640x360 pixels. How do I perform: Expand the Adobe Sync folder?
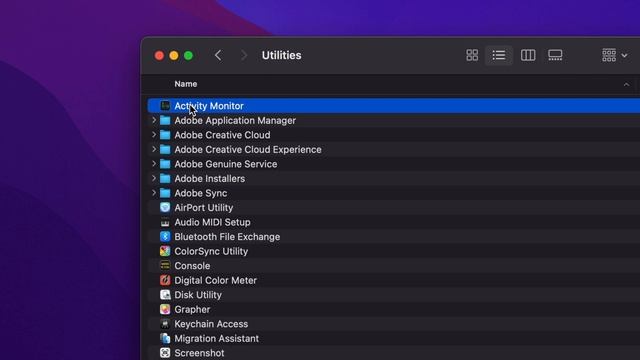click(154, 193)
